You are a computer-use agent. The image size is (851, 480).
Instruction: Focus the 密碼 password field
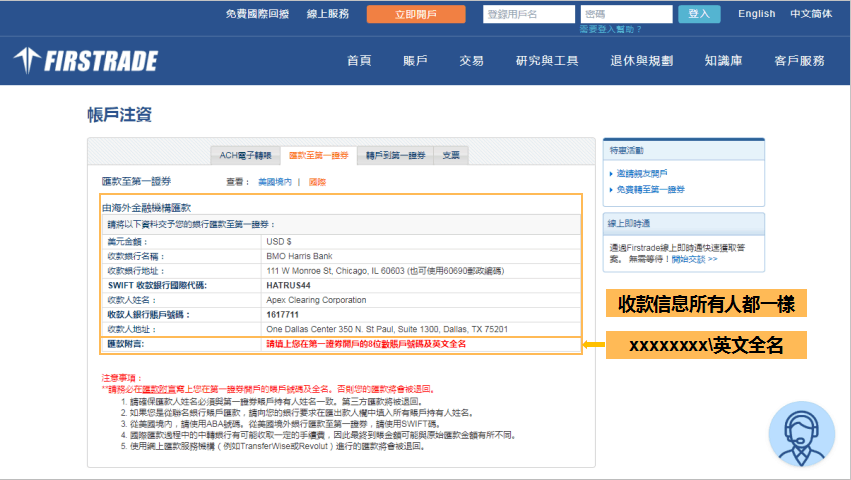(x=626, y=14)
